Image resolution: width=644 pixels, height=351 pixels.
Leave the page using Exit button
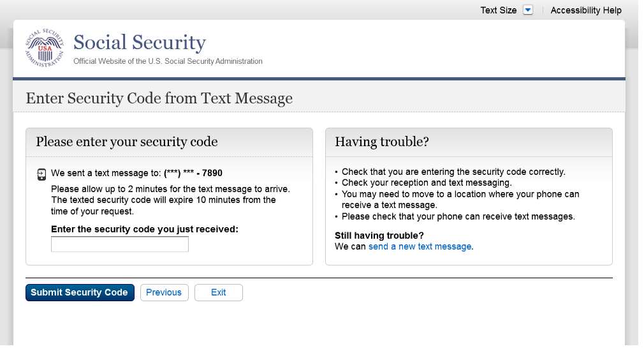click(219, 292)
